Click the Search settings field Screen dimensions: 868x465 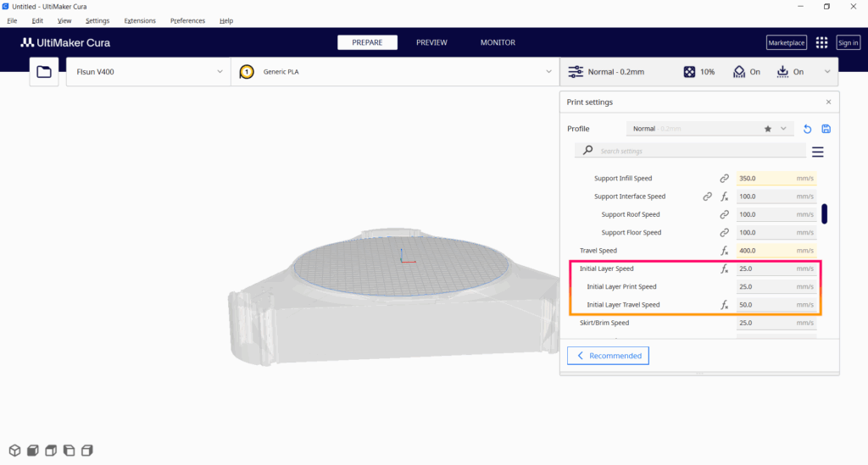coord(690,151)
